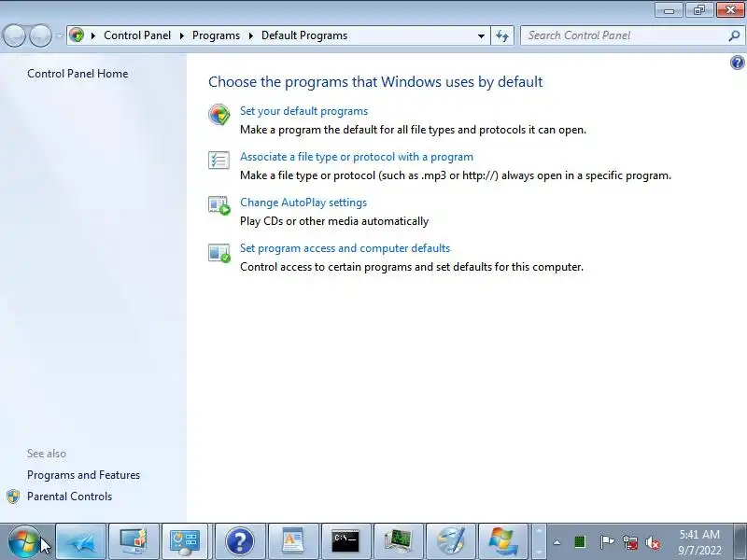Open the recent pages dropdown arrow
747x560 pixels.
pyautogui.click(x=59, y=35)
